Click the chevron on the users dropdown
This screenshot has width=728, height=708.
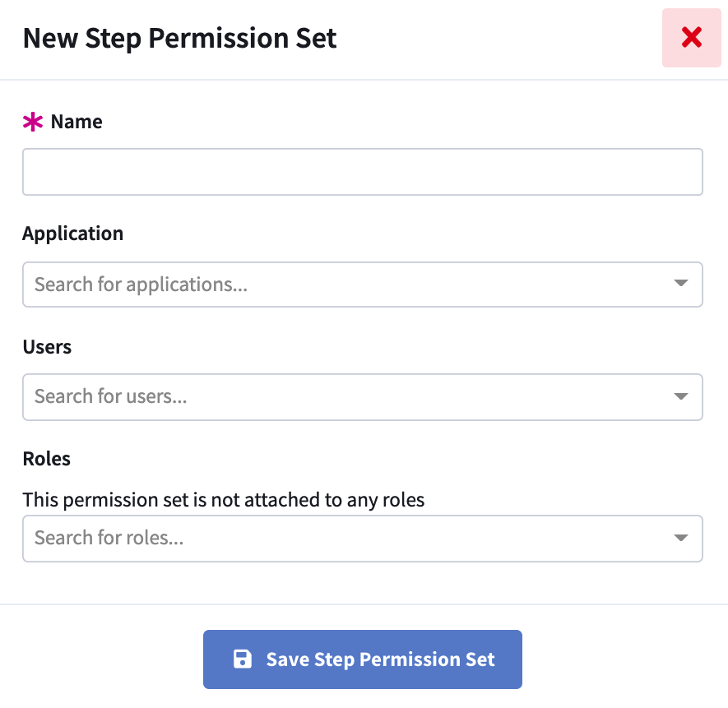(x=680, y=396)
